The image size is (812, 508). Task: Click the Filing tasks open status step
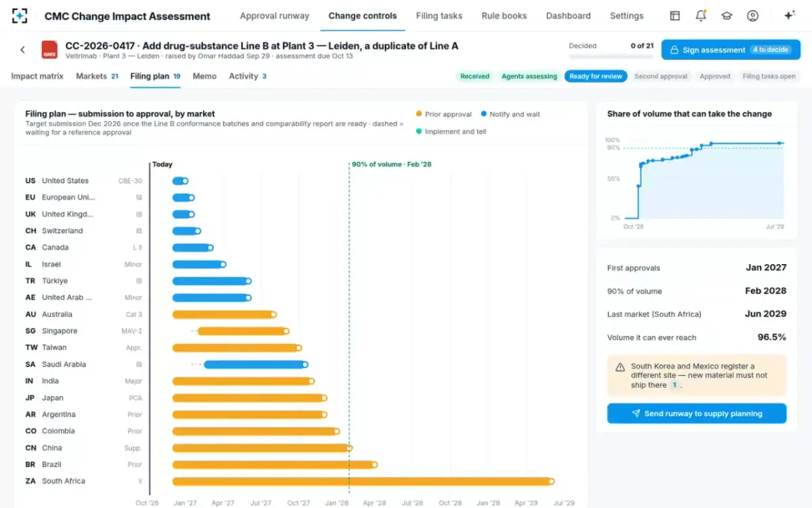769,77
